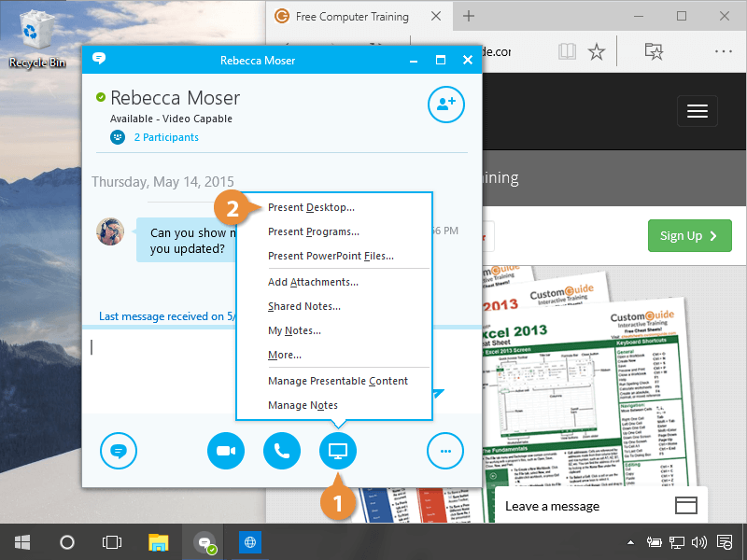Choose Add Attachments from menu
The width and height of the screenshot is (747, 560).
coord(313,282)
